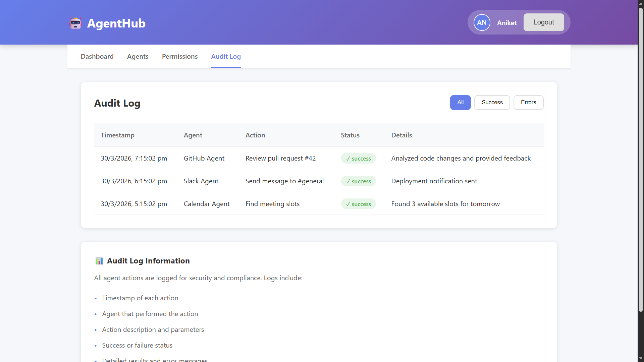Screen dimensions: 644x362
Task: Click the AgentHub robot logo icon
Action: click(75, 23)
